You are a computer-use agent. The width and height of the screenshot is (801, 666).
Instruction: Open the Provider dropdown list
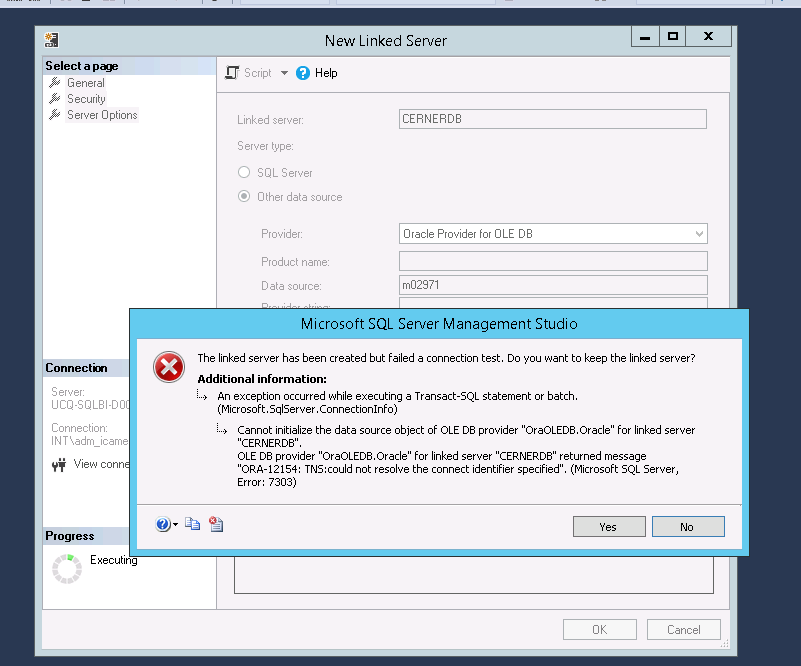point(699,233)
